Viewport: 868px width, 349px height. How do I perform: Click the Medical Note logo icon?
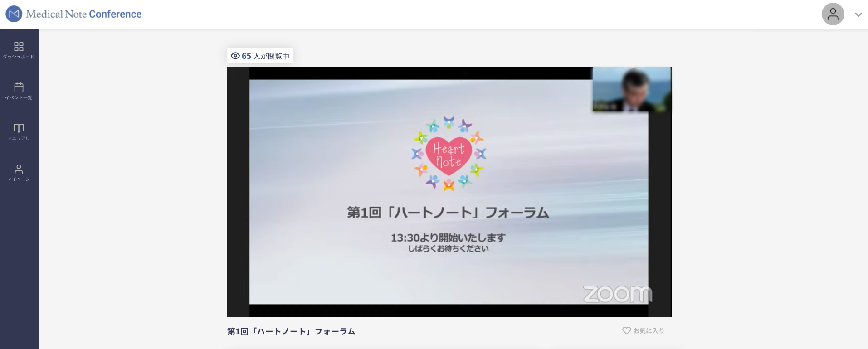[x=14, y=14]
